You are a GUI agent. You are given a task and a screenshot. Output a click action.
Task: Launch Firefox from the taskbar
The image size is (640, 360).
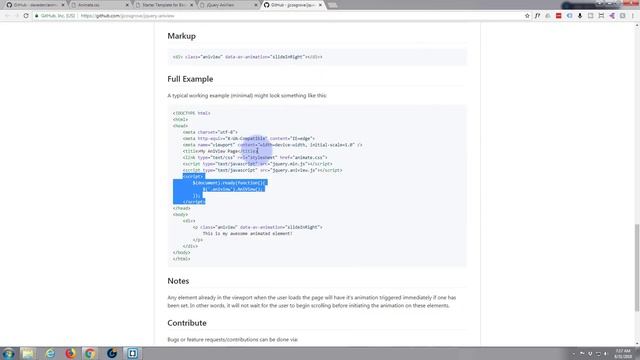[x=71, y=353]
